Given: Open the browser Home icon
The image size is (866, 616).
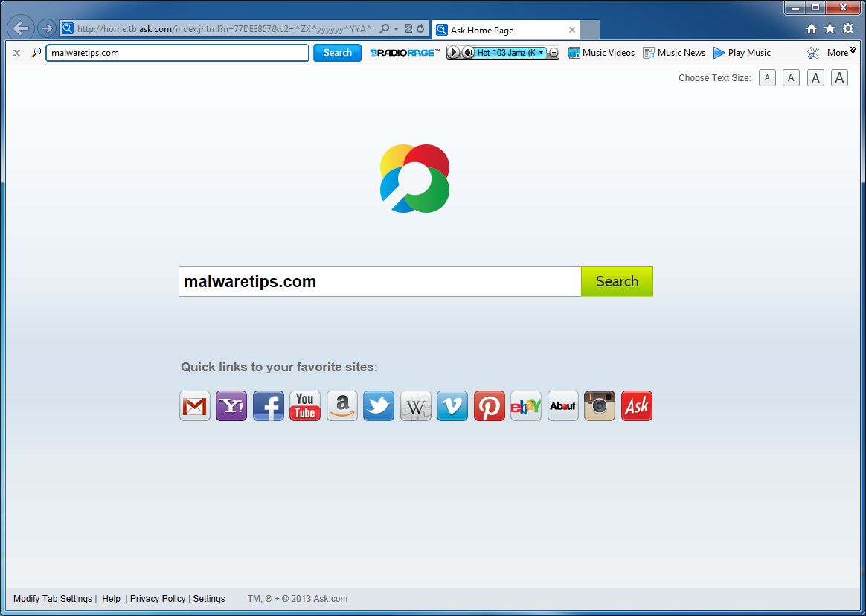Looking at the screenshot, I should [x=812, y=29].
